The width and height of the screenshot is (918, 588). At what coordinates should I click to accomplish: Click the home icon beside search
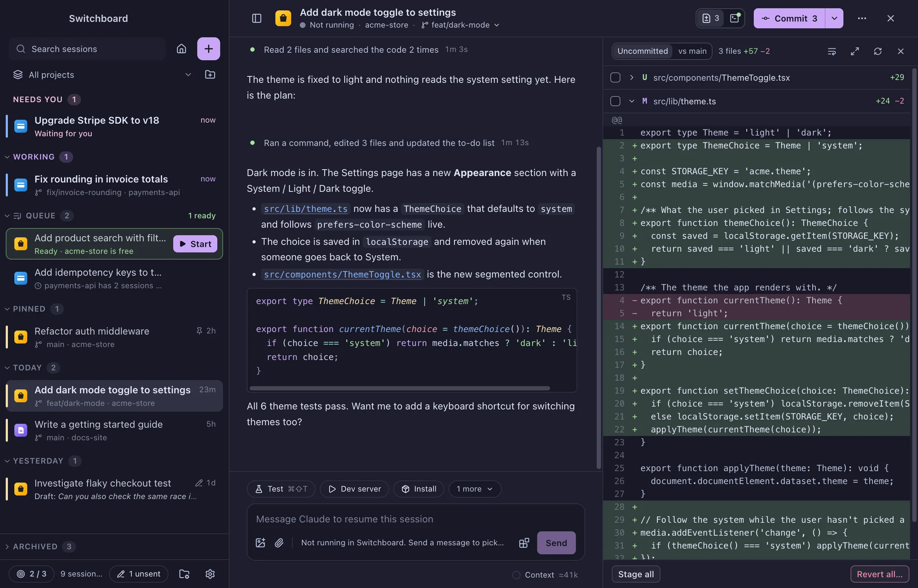point(181,49)
